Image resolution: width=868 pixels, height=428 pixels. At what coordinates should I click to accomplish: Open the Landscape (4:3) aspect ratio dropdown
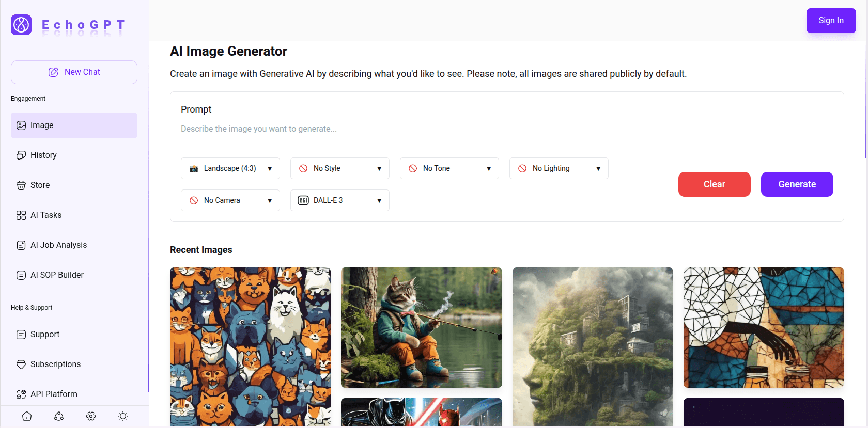pos(230,168)
